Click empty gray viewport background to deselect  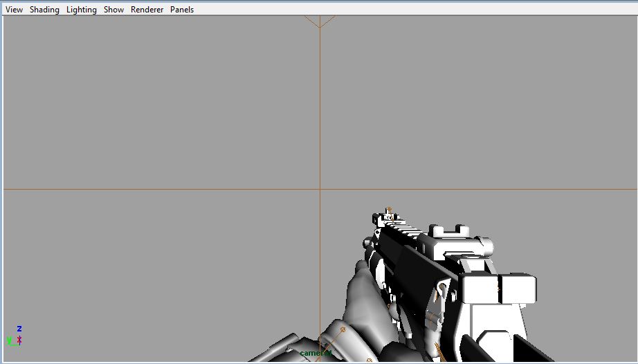tap(163, 102)
